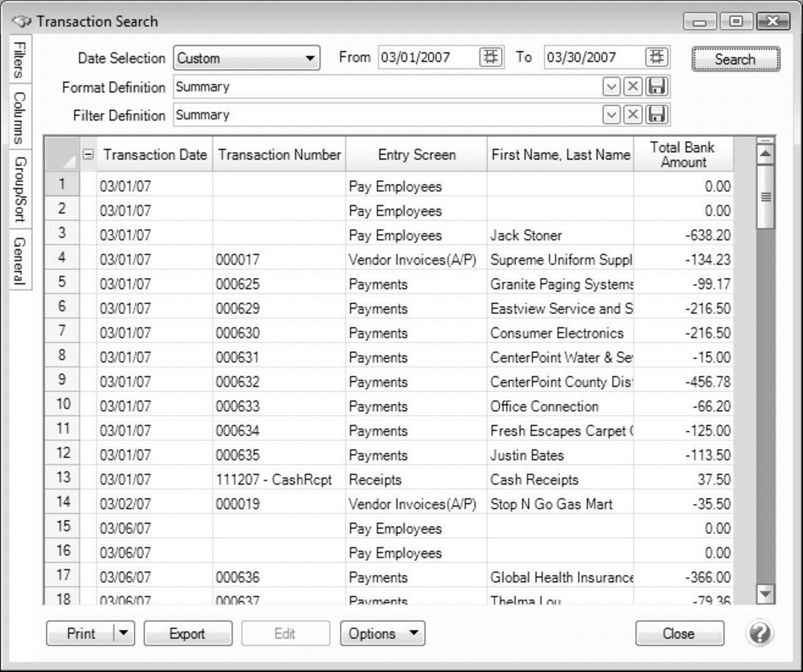Open the To date calendar picker
Viewport: 803px width, 672px height.
pos(656,57)
